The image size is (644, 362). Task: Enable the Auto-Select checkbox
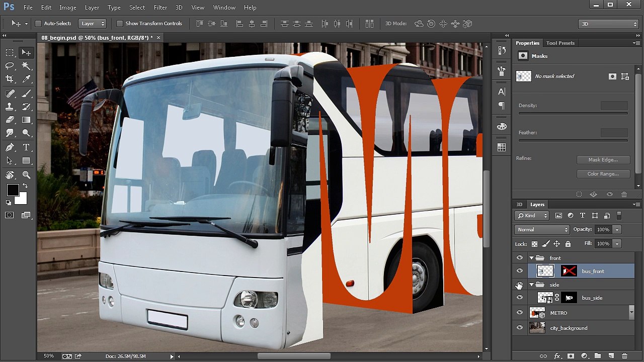(x=38, y=24)
